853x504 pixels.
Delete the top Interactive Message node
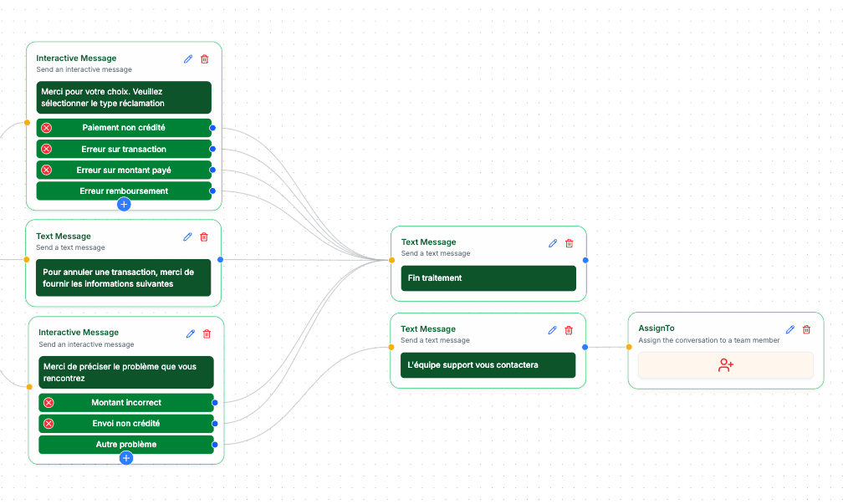click(205, 59)
